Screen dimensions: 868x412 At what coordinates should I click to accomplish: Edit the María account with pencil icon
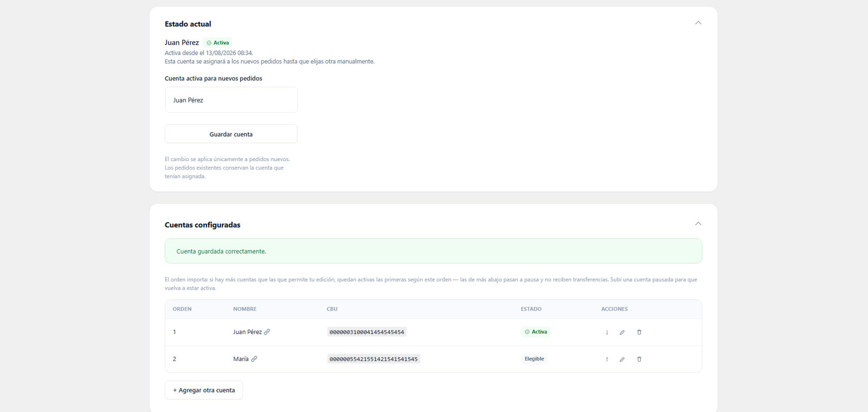622,359
